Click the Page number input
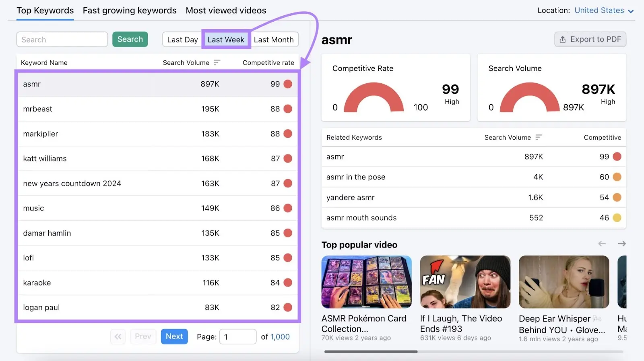This screenshot has width=644, height=361. pyautogui.click(x=237, y=336)
